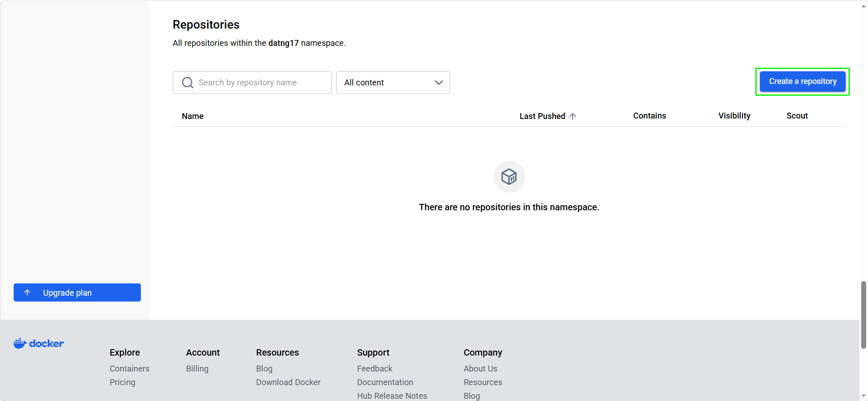
Task: Click the search magnifier icon
Action: [x=187, y=83]
